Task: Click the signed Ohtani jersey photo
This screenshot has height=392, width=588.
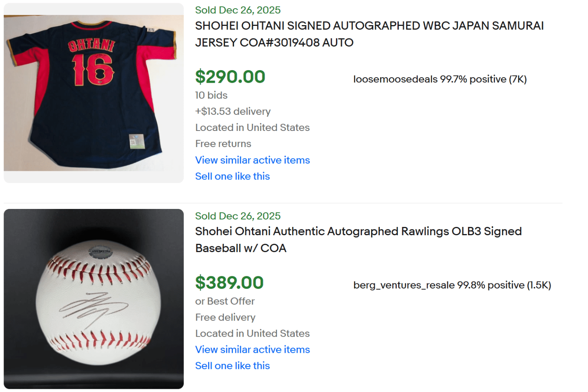Action: click(x=93, y=93)
